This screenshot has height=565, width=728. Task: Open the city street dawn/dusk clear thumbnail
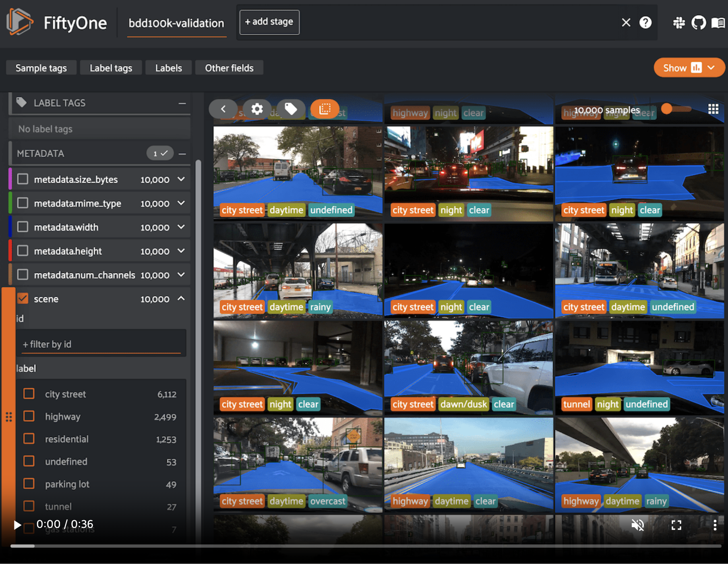[x=468, y=368]
